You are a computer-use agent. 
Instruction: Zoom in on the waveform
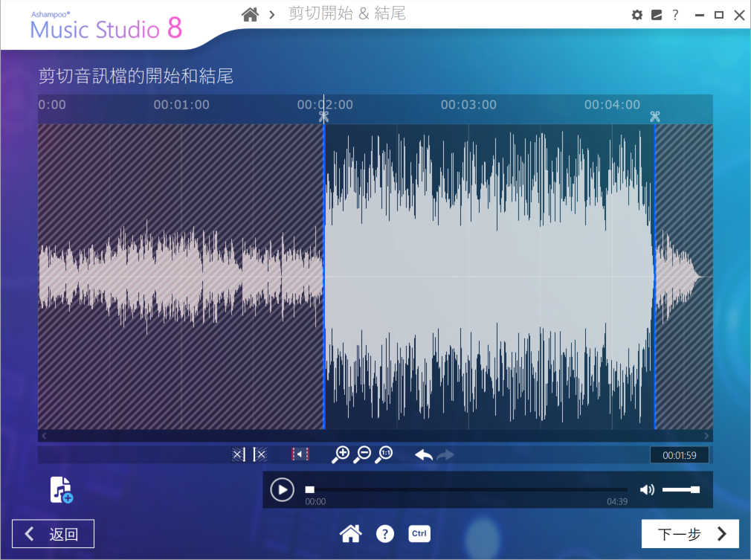pyautogui.click(x=341, y=454)
